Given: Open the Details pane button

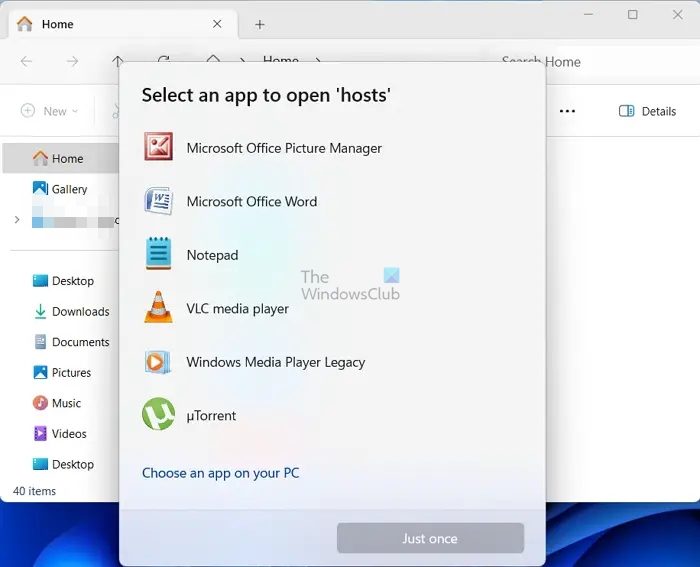Looking at the screenshot, I should [647, 111].
